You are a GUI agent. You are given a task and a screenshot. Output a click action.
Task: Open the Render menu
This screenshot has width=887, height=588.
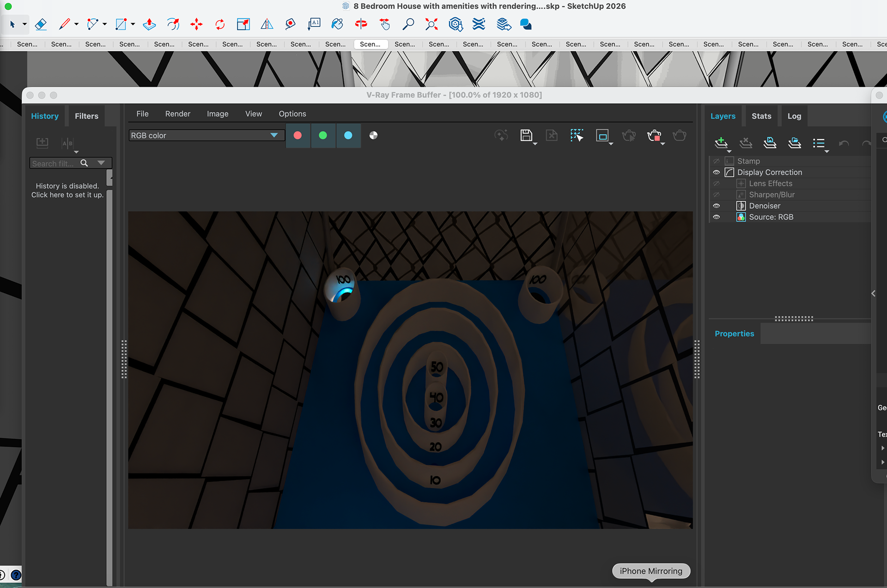coord(177,114)
